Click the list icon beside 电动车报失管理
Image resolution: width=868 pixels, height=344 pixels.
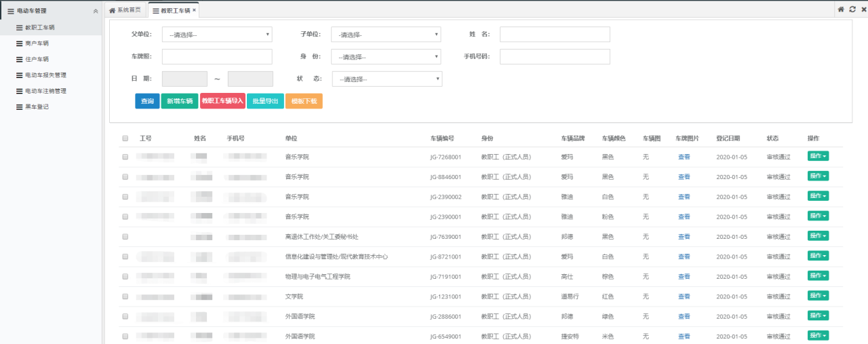[19, 75]
